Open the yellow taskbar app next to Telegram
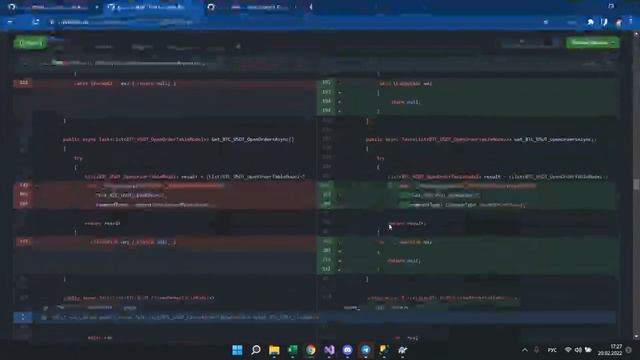640x360 pixels. [x=384, y=350]
